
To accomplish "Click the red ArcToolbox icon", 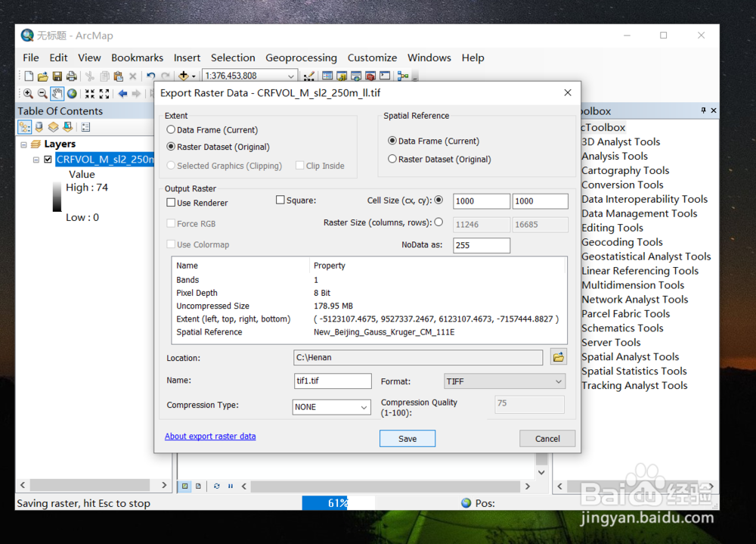I will [370, 76].
